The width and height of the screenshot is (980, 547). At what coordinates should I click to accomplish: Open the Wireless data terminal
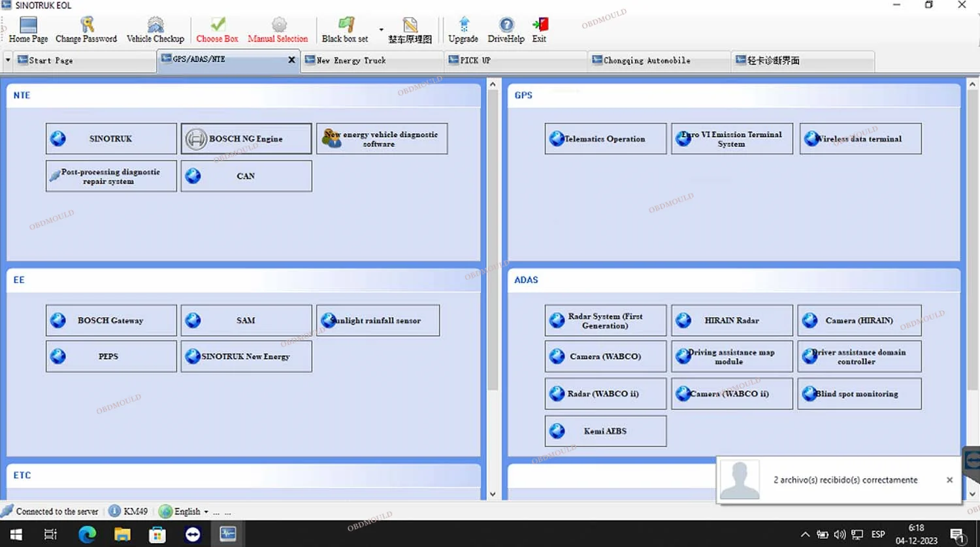860,139
